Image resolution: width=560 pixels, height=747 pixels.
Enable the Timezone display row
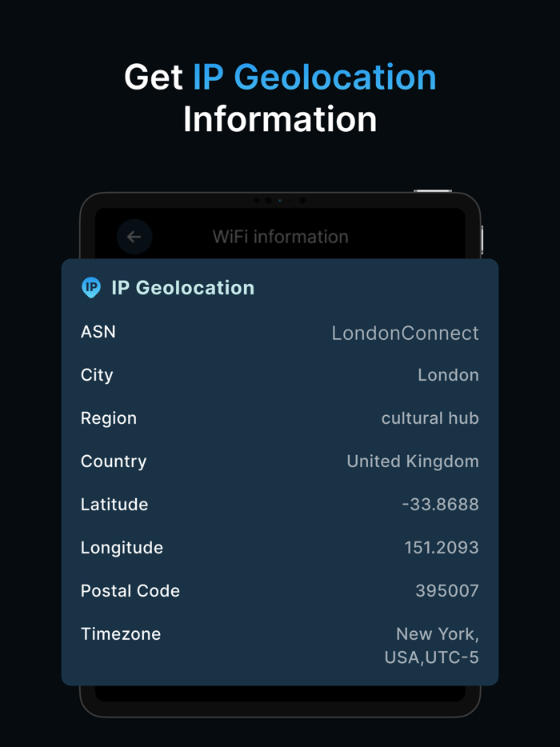[x=280, y=633]
